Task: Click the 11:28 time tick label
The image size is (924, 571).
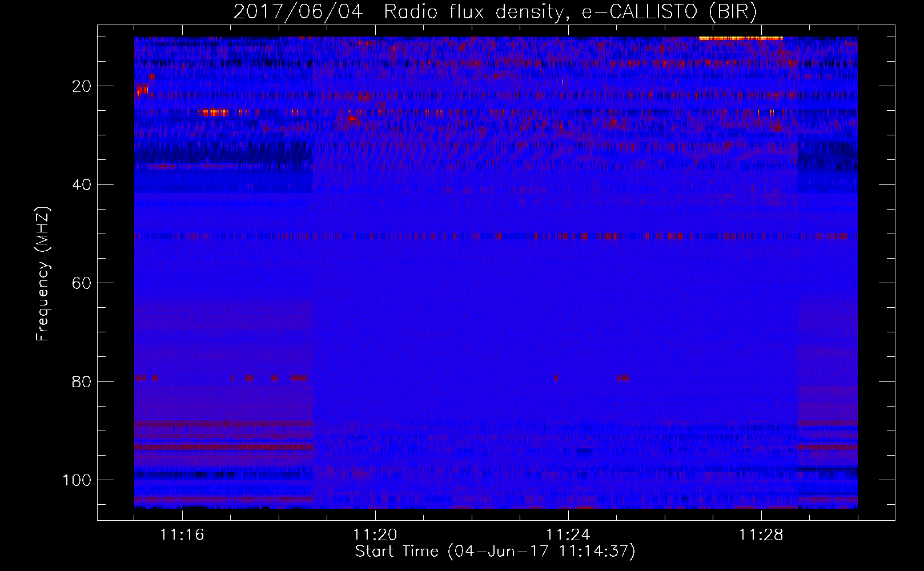Action: coord(761,535)
